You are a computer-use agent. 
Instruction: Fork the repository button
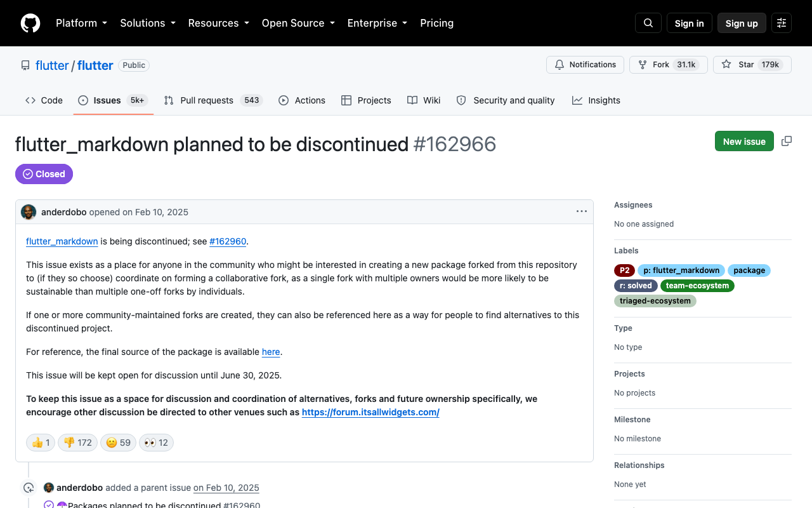pos(668,65)
